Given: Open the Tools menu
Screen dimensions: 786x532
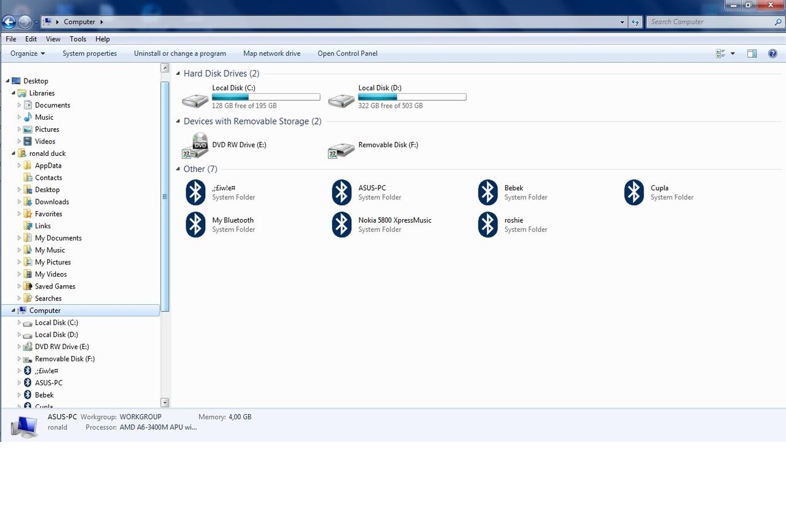Looking at the screenshot, I should click(x=78, y=39).
